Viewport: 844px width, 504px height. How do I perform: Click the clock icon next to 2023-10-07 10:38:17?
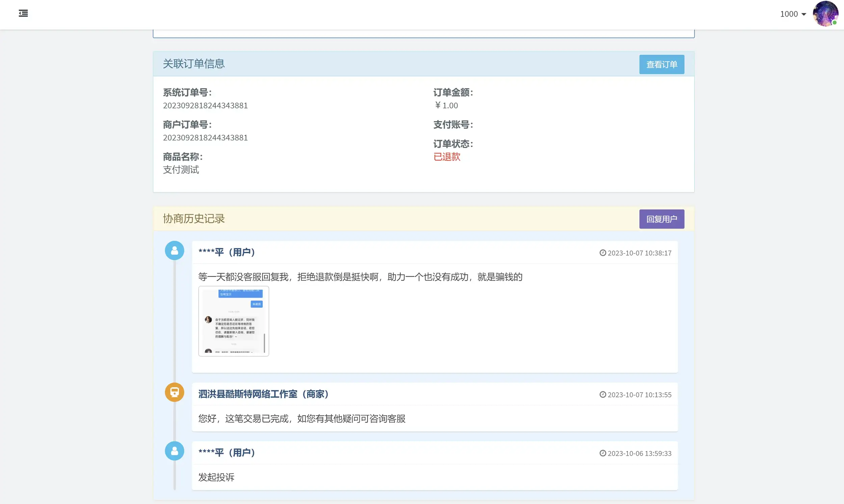pos(603,253)
